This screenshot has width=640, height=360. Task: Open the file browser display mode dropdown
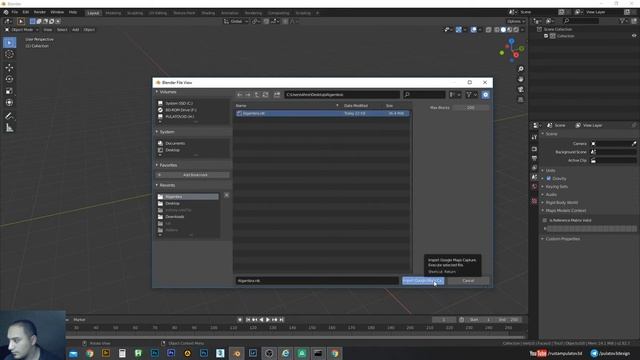tap(455, 95)
